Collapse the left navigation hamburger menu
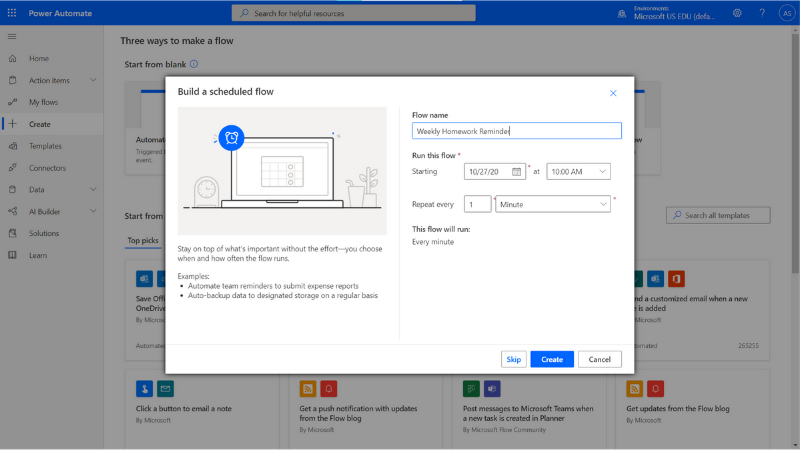 tap(12, 36)
